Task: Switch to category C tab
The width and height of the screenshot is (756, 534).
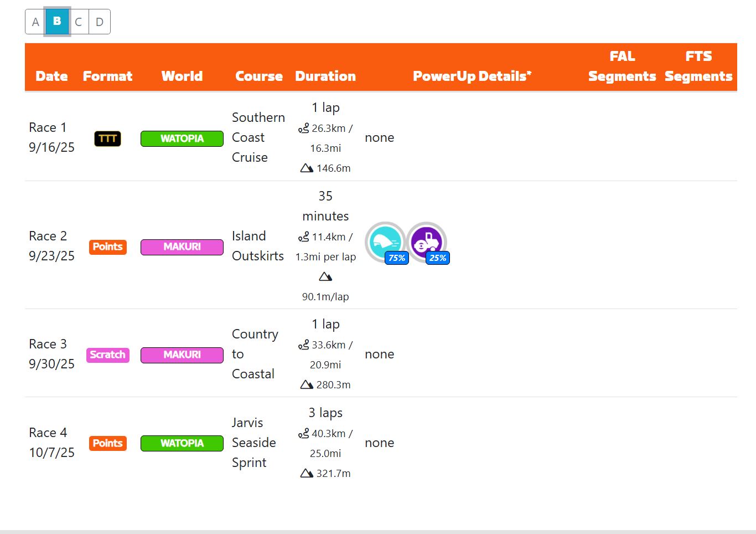Action: click(x=79, y=22)
